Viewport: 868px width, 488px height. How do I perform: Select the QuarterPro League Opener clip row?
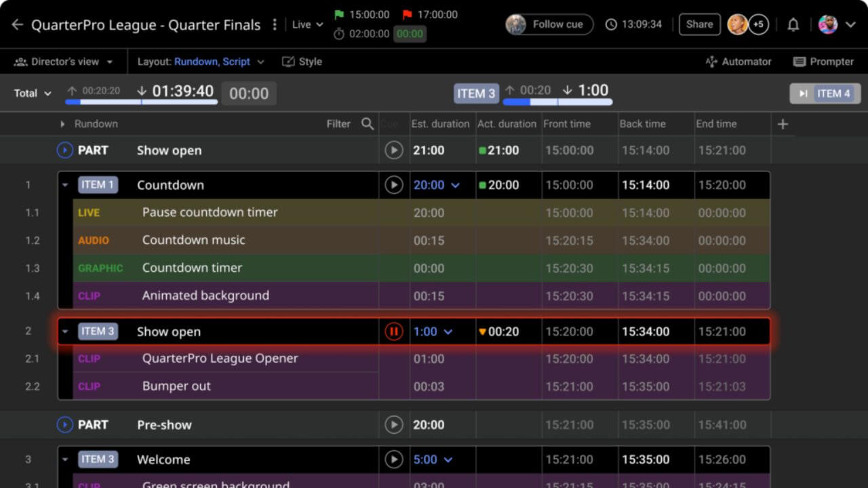220,359
